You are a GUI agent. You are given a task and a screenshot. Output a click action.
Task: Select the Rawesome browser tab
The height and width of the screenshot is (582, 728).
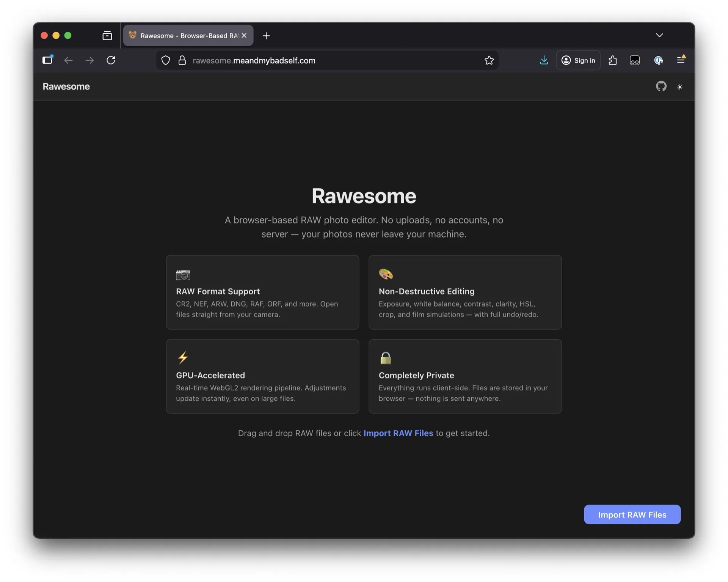point(186,36)
